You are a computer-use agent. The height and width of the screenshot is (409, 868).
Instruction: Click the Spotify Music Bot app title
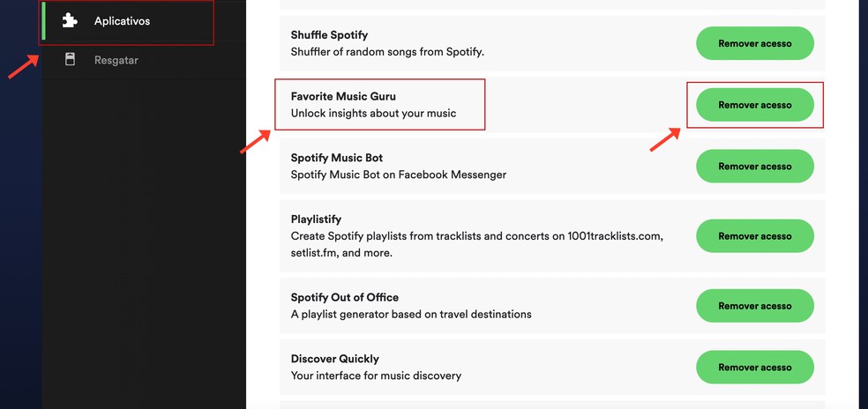click(x=337, y=158)
